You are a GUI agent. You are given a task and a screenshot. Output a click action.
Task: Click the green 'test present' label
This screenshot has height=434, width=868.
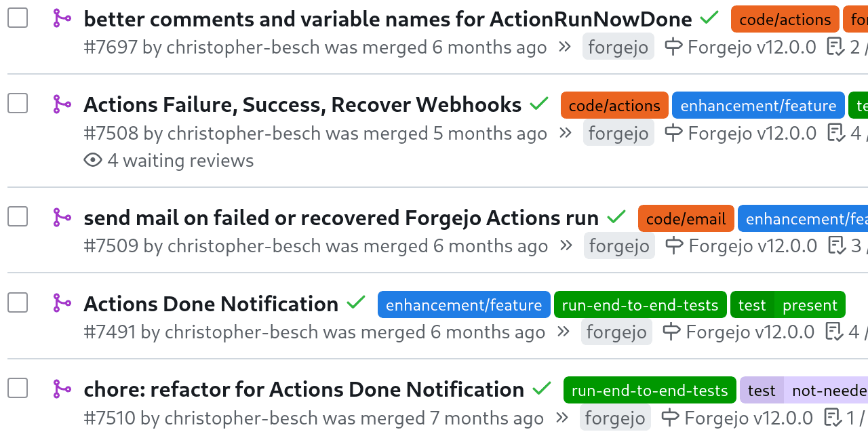pyautogui.click(x=787, y=304)
